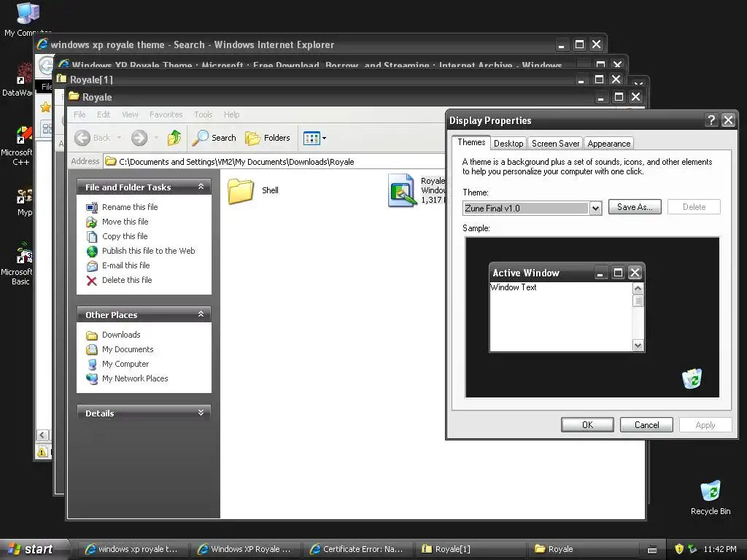Click Publish this file to the Web
The height and width of the screenshot is (560, 747).
click(x=149, y=251)
